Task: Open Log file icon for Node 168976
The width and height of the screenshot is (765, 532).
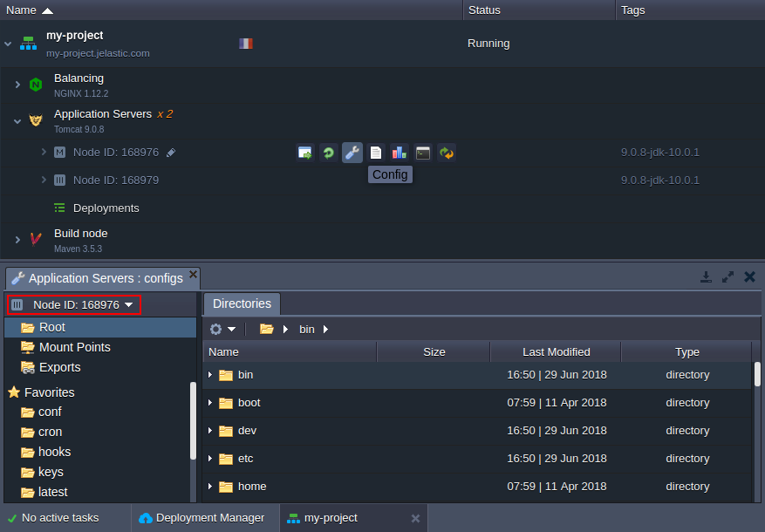Action: tap(376, 153)
